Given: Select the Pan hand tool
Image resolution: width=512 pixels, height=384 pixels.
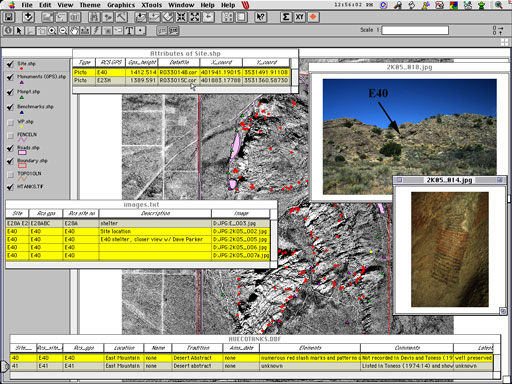Looking at the screenshot, I should click(x=74, y=31).
